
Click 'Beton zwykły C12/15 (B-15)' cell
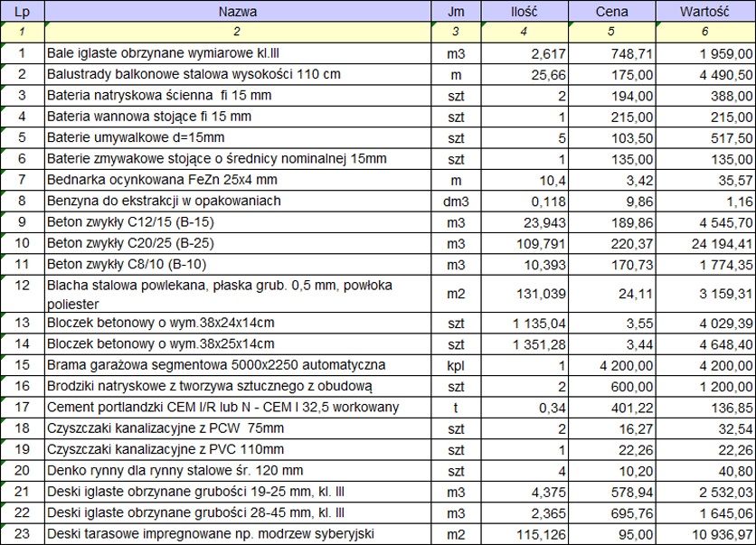(238, 222)
